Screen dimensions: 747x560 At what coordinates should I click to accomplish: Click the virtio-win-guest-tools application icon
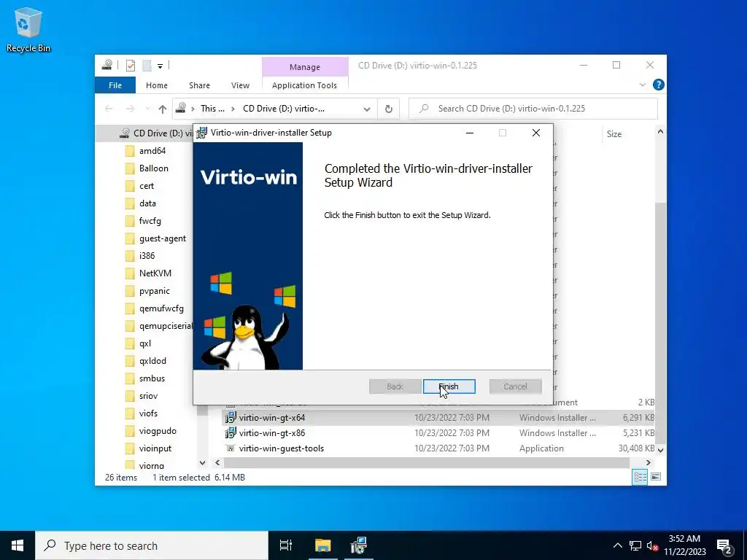[231, 448]
